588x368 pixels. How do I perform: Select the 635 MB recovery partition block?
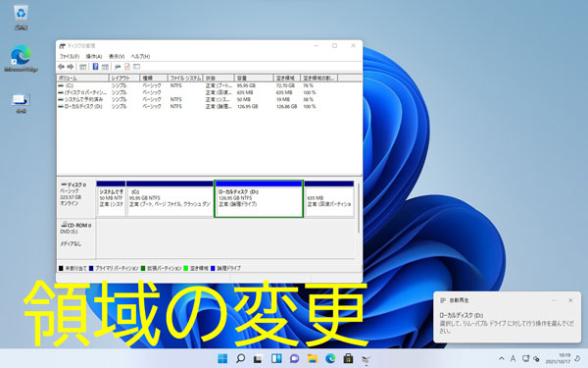329,198
